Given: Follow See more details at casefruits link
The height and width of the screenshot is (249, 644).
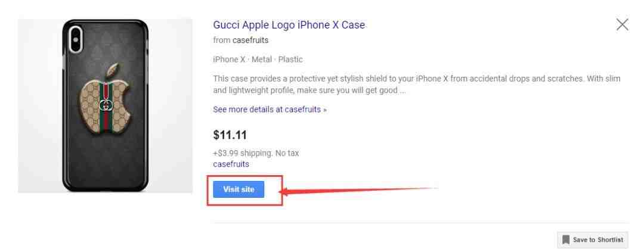Looking at the screenshot, I should click(270, 110).
